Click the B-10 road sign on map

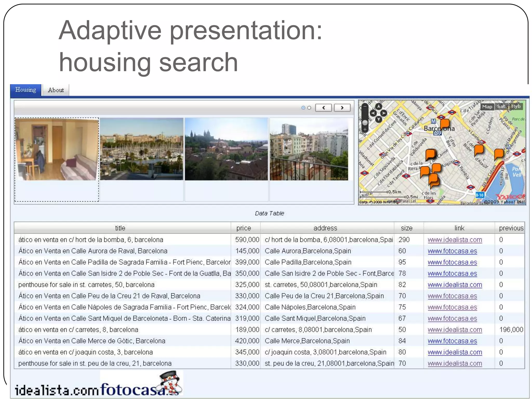tap(480, 195)
